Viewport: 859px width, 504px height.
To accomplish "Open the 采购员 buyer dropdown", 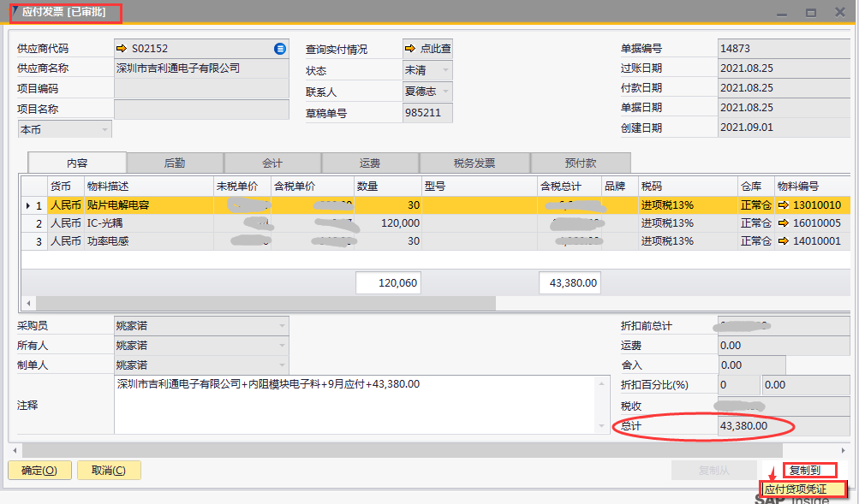I will point(282,325).
